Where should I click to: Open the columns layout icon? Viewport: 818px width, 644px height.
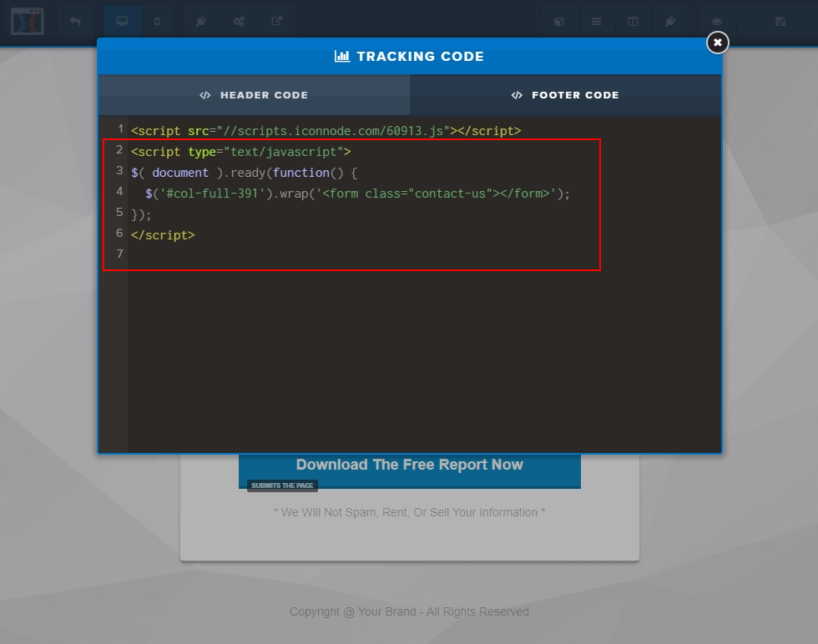(x=633, y=22)
